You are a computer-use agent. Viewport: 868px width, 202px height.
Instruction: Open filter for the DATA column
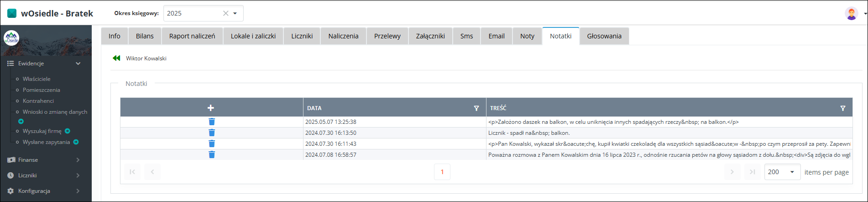pyautogui.click(x=476, y=108)
